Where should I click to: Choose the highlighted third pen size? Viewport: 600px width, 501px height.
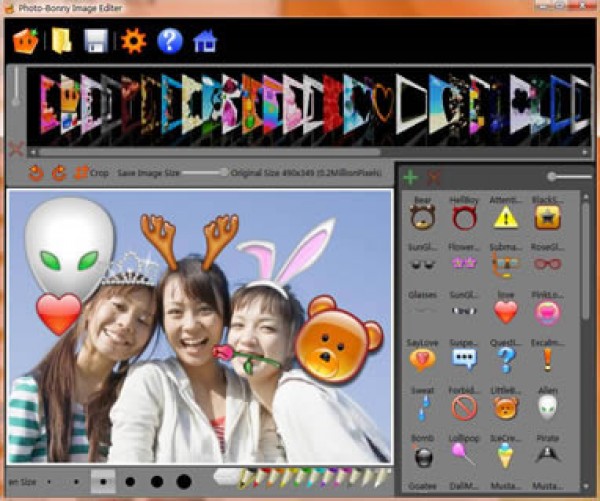102,482
